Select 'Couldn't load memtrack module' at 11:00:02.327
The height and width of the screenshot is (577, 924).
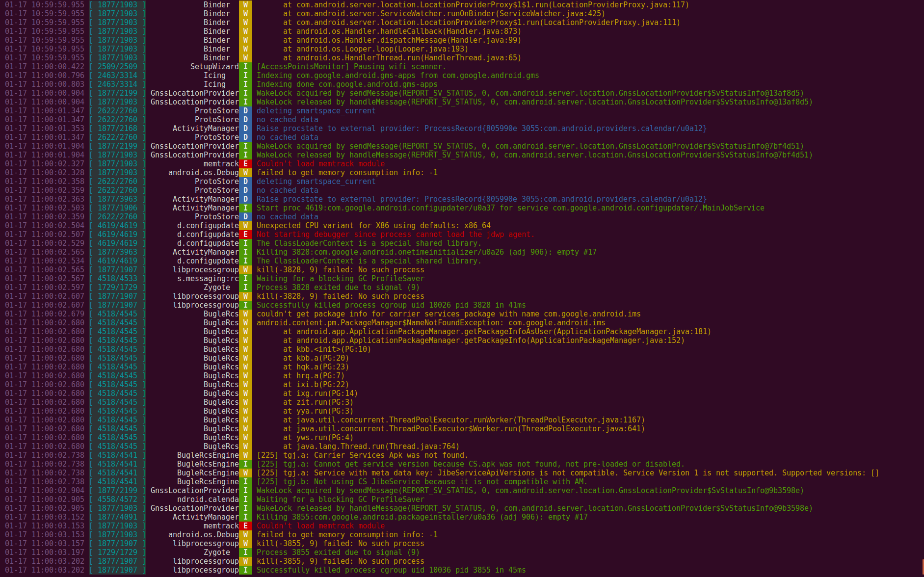[320, 164]
